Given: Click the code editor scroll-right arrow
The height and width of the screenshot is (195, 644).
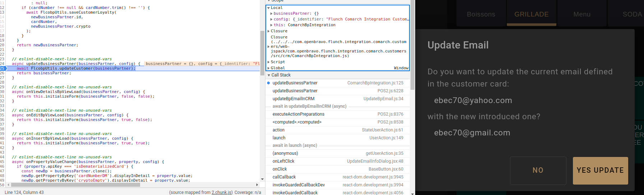Looking at the screenshot, I should [257, 185].
